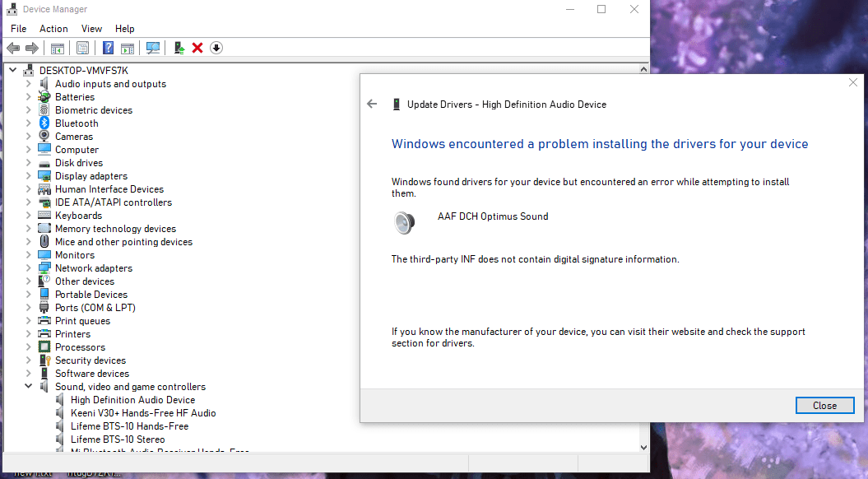Minimize the Device Manager window
Viewport: 868px width, 479px height.
[570, 9]
